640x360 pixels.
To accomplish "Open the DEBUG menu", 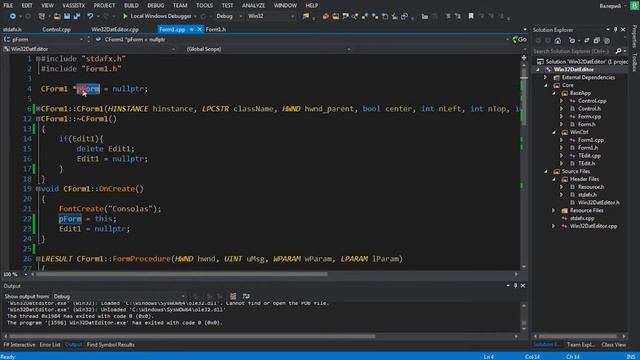I will pyautogui.click(x=156, y=5).
